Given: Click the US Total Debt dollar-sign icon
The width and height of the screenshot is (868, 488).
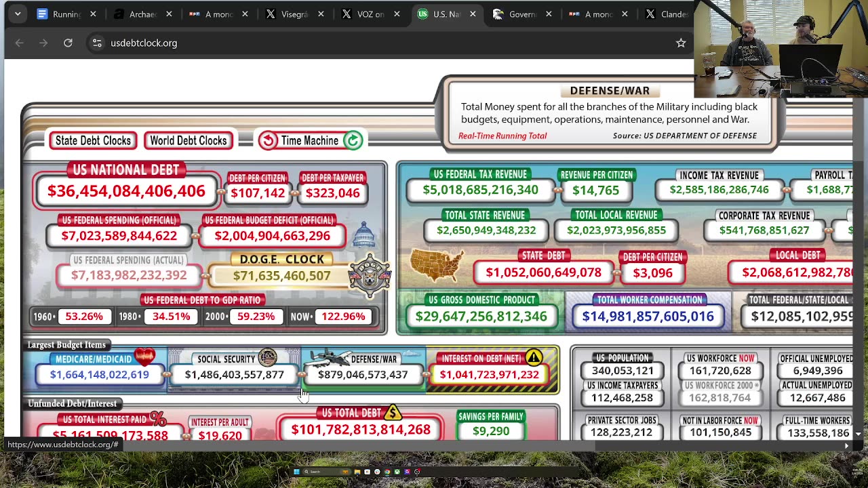Looking at the screenshot, I should coord(392,411).
